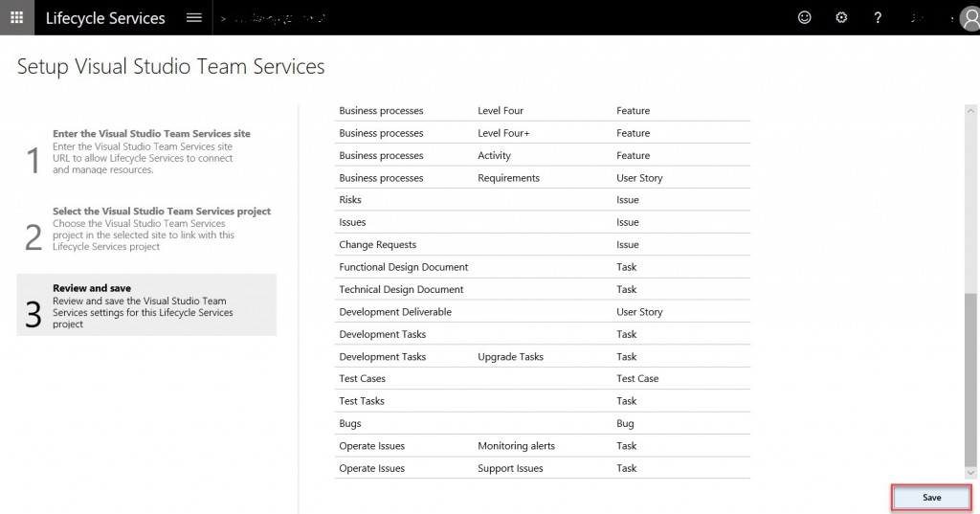980x514 pixels.
Task: Click Development Deliverable row label
Action: click(395, 312)
